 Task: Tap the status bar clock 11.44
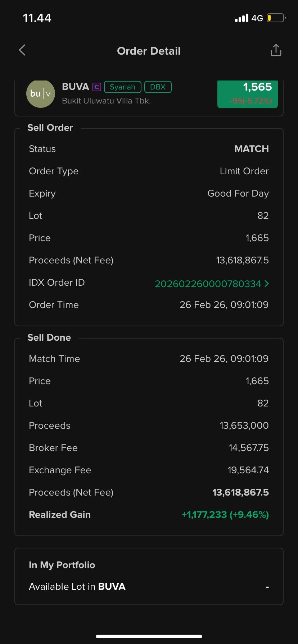[37, 18]
